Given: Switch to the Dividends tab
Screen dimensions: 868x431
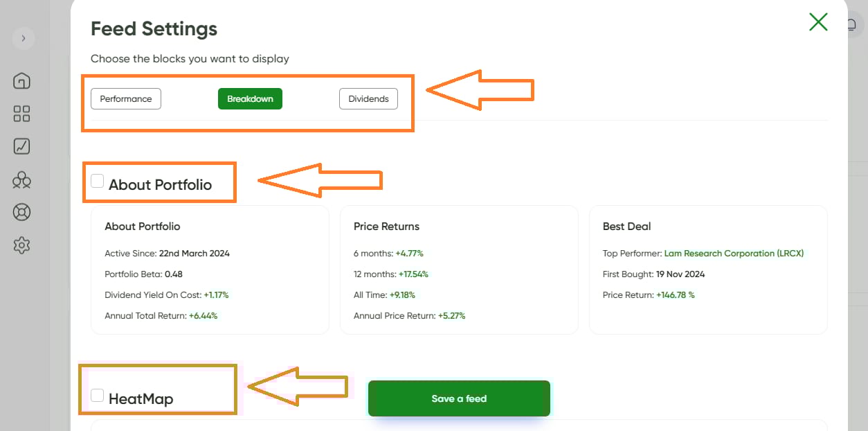Looking at the screenshot, I should click(368, 99).
